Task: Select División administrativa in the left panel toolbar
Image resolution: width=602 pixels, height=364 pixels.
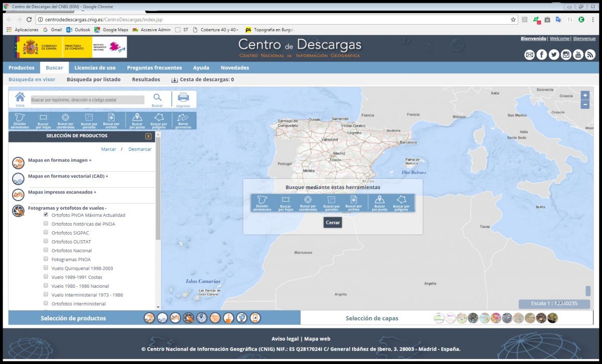Action: (20, 120)
